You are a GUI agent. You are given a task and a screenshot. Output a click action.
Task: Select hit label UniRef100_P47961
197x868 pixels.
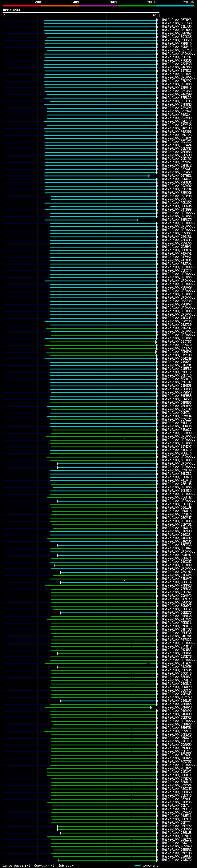click(177, 257)
